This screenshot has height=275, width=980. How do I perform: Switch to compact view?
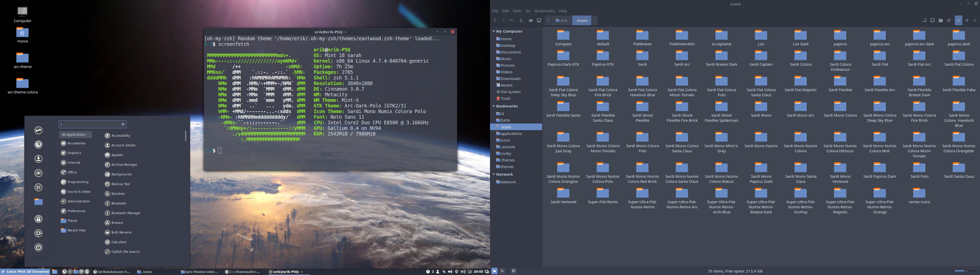[975, 21]
